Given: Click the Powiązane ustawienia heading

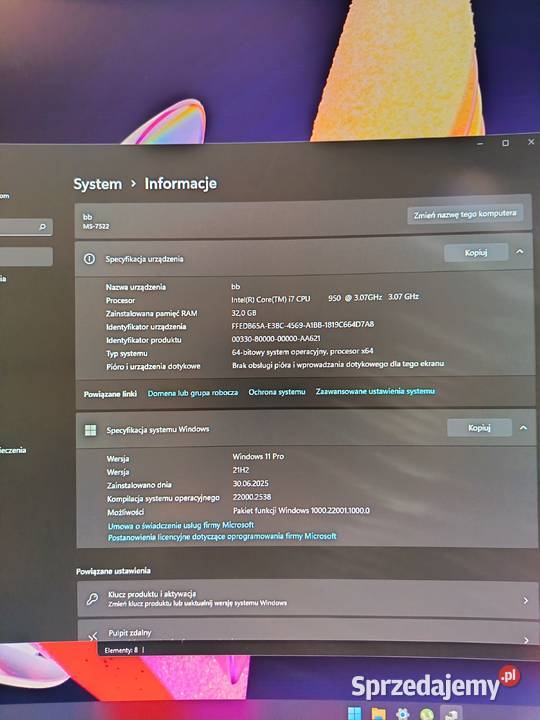Looking at the screenshot, I should [113, 571].
